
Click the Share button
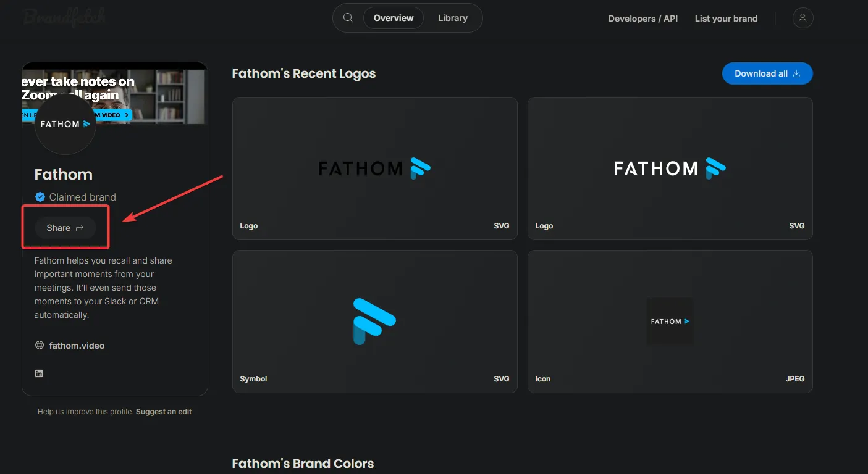point(65,228)
